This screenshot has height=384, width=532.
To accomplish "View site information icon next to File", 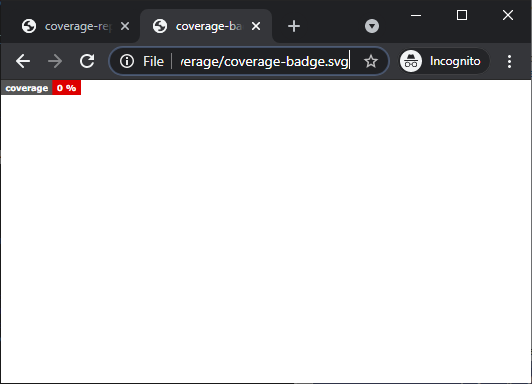I will (x=127, y=61).
